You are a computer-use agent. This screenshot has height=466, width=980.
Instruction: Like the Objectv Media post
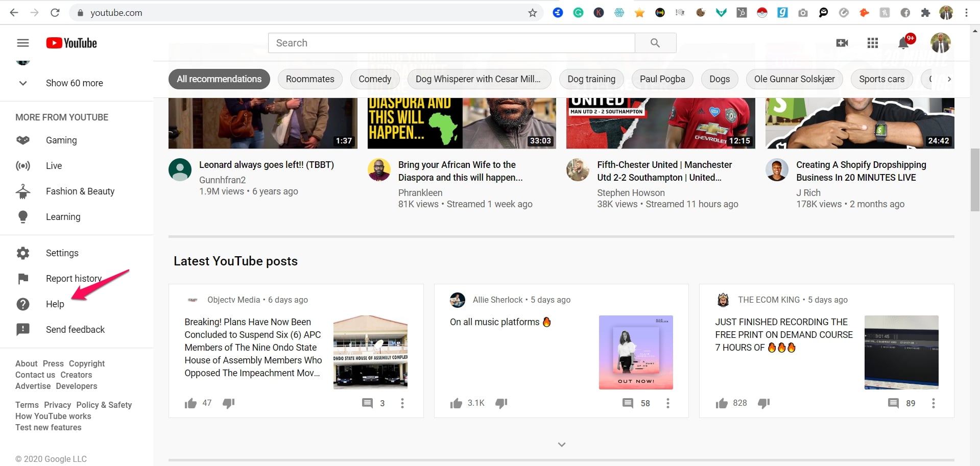(x=190, y=403)
